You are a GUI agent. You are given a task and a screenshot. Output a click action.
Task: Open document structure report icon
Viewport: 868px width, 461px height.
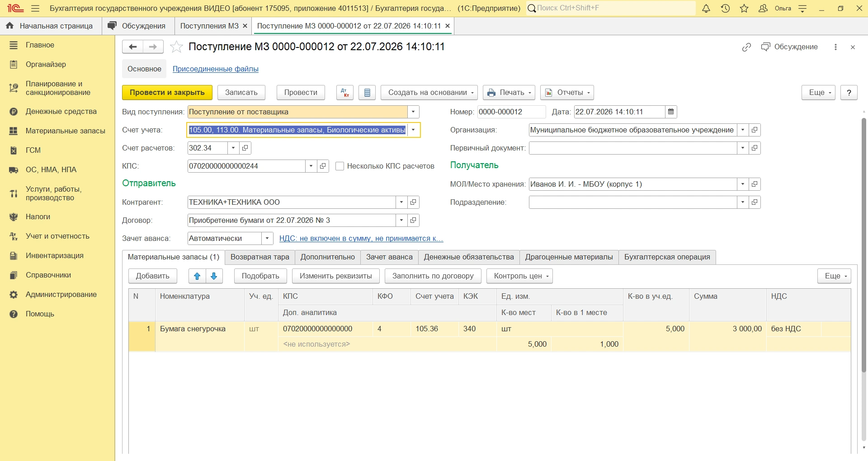point(367,93)
